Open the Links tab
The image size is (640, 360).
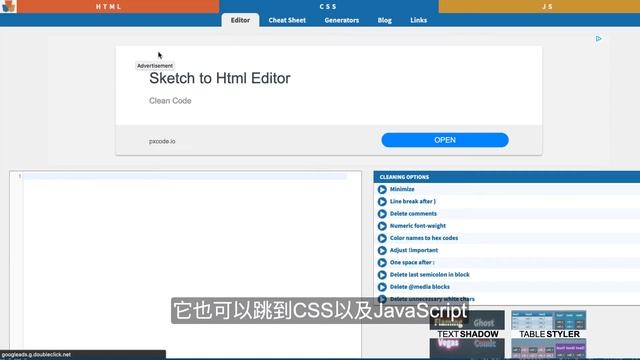pos(418,20)
